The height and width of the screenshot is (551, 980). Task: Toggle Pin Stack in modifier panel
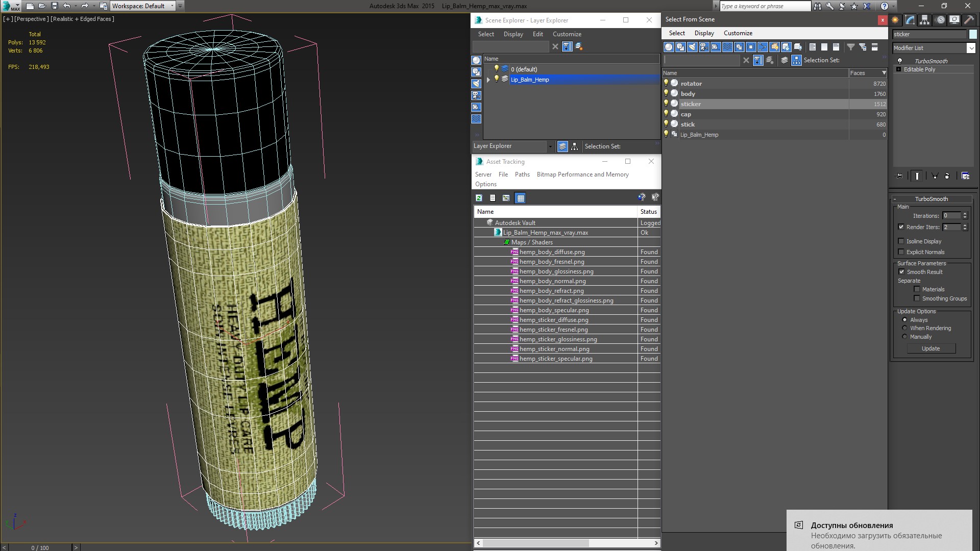pos(899,176)
